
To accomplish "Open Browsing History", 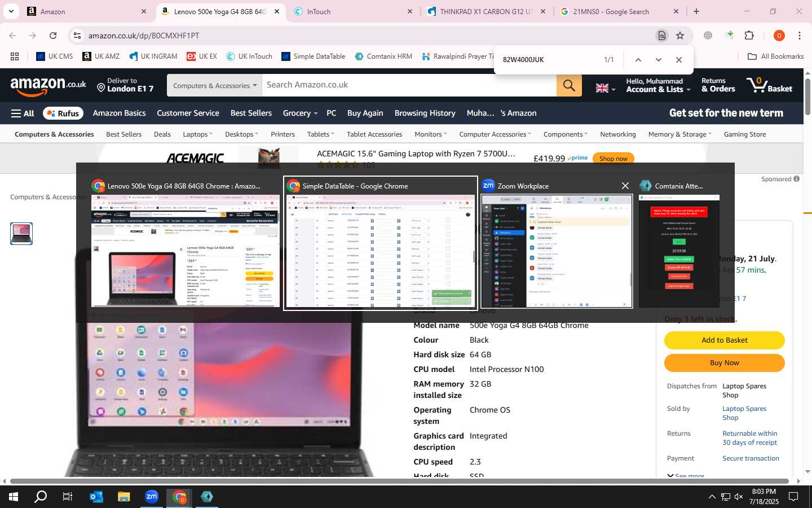I will pyautogui.click(x=425, y=113).
